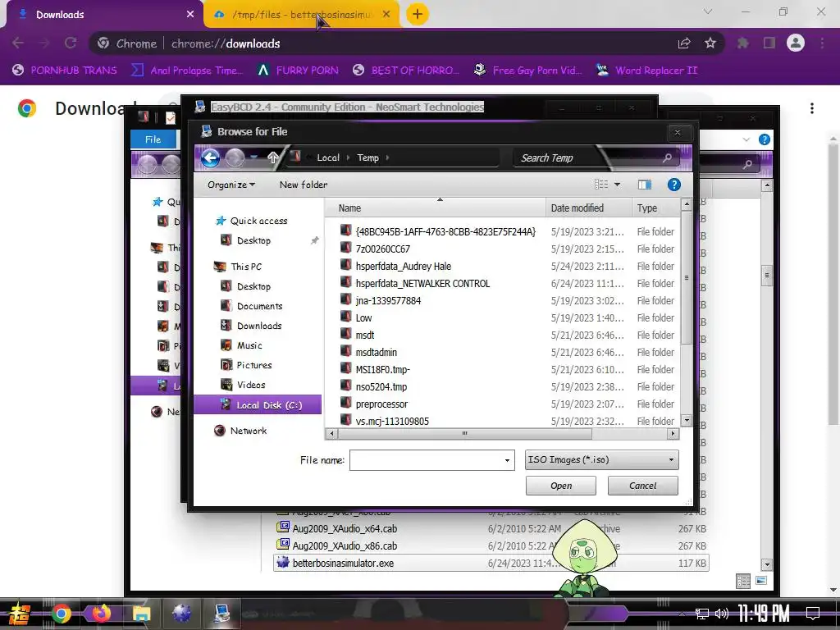Open Chrome extensions puzzle icon
The height and width of the screenshot is (630, 840).
pyautogui.click(x=742, y=43)
